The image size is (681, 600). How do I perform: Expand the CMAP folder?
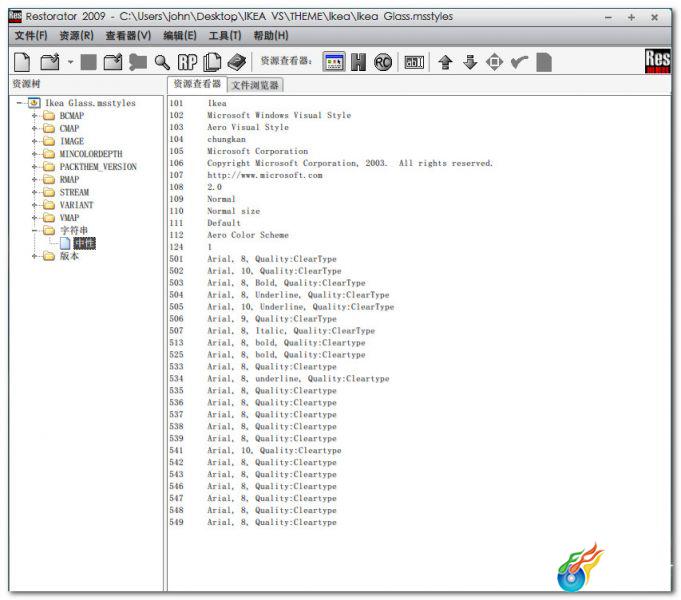coord(34,128)
